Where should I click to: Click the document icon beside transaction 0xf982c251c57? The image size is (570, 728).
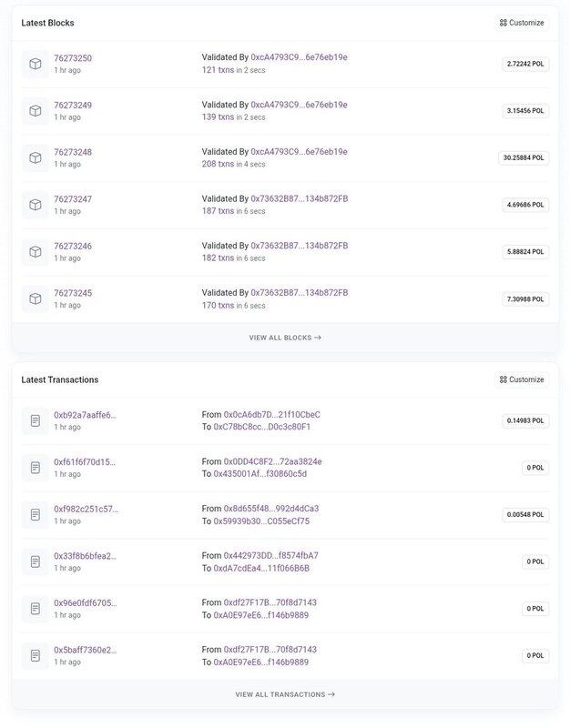[36, 514]
